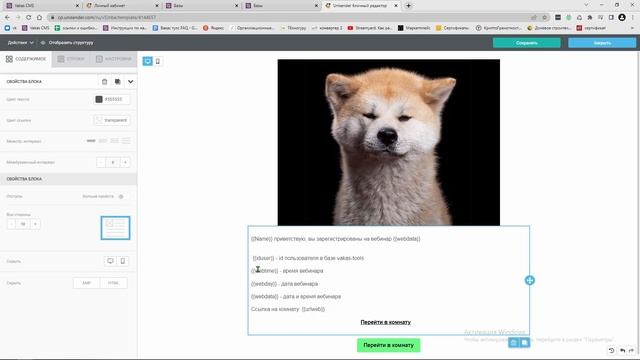Viewport: 640px width, 360px height.
Task: Switch to the Содержимое tab
Action: 26,59
